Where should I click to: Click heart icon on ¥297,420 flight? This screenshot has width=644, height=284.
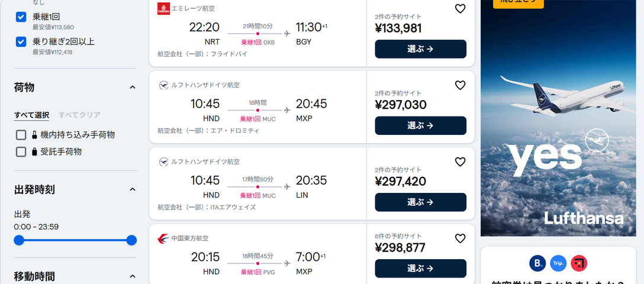[x=460, y=162]
